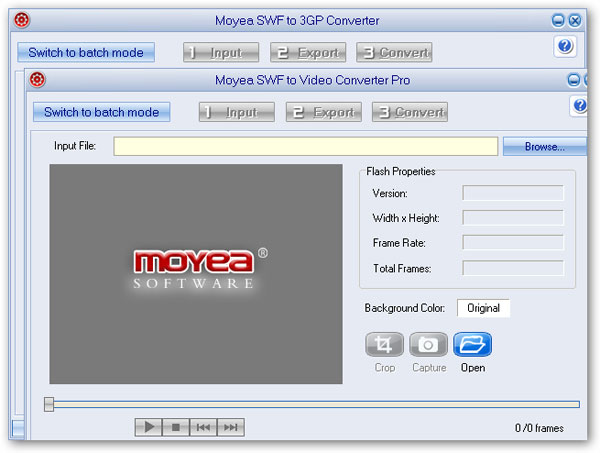Click the playback seek slider thumb
The image size is (600, 453).
click(49, 404)
